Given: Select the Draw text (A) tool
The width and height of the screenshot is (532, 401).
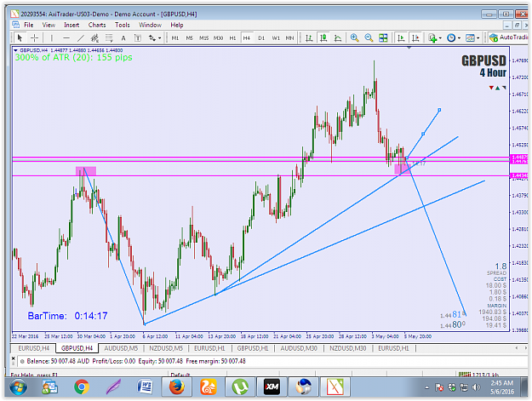Looking at the screenshot, I should tap(123, 38).
